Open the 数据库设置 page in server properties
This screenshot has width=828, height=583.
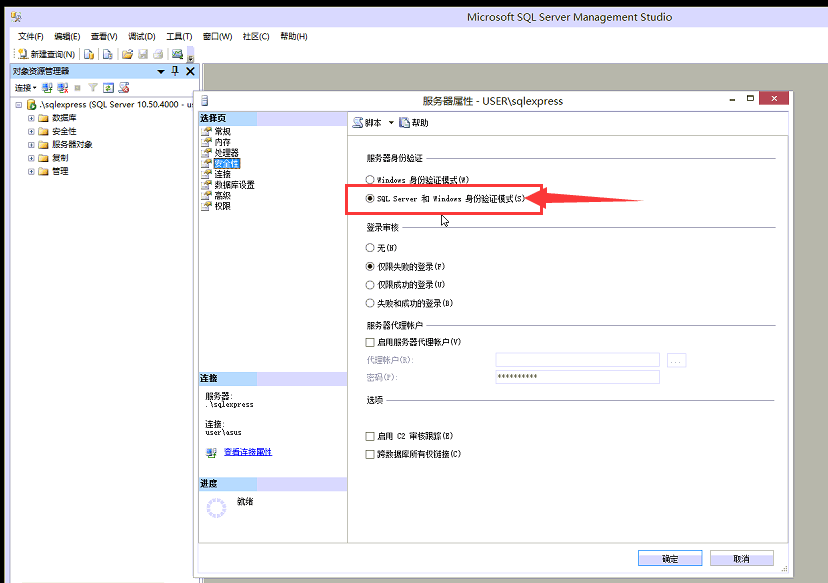click(x=234, y=185)
